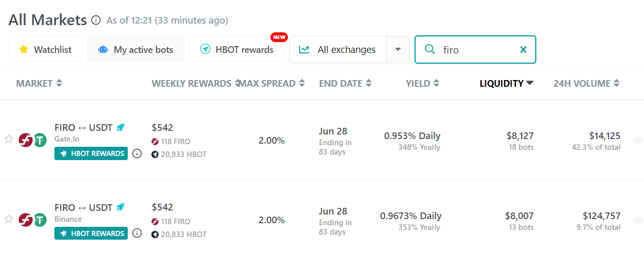Star the Gate.io FIRO-USDT market

[9, 139]
